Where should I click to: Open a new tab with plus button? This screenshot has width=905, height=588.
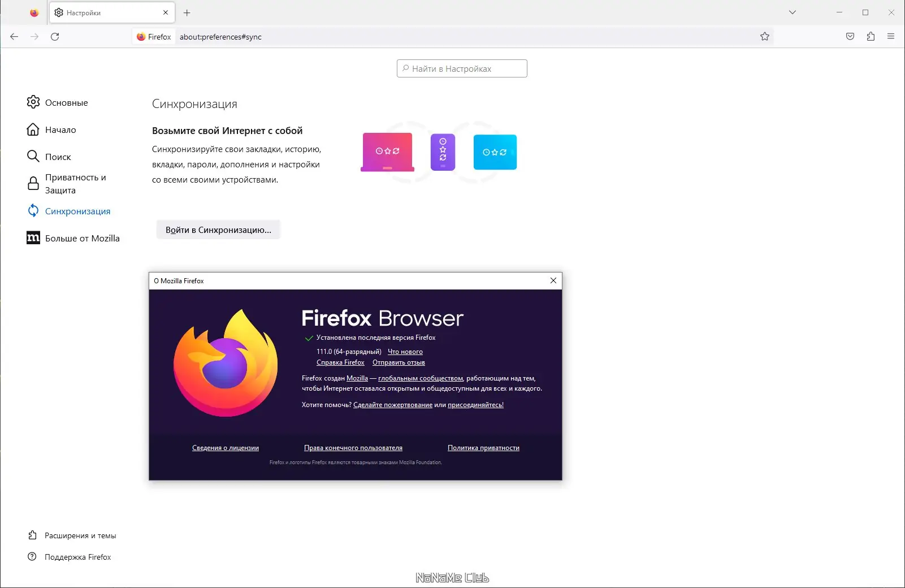coord(187,12)
